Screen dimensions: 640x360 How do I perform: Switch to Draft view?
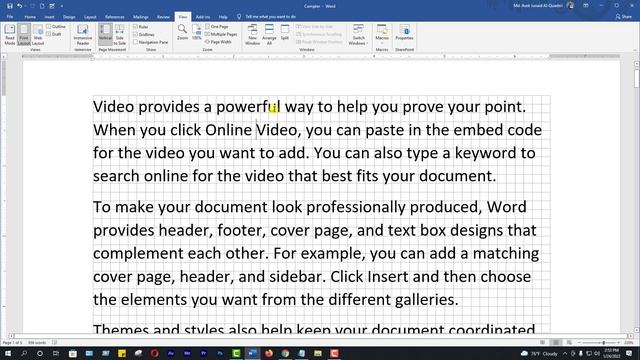coord(53,34)
